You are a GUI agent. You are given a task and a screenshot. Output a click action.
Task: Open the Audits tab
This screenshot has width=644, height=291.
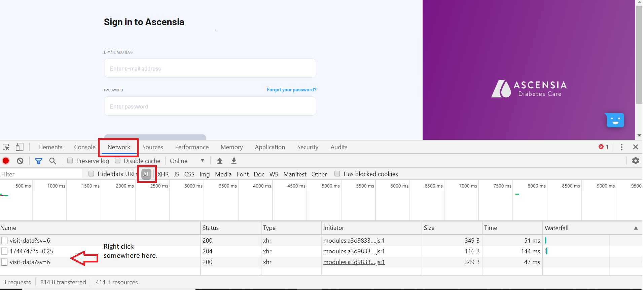(x=339, y=147)
